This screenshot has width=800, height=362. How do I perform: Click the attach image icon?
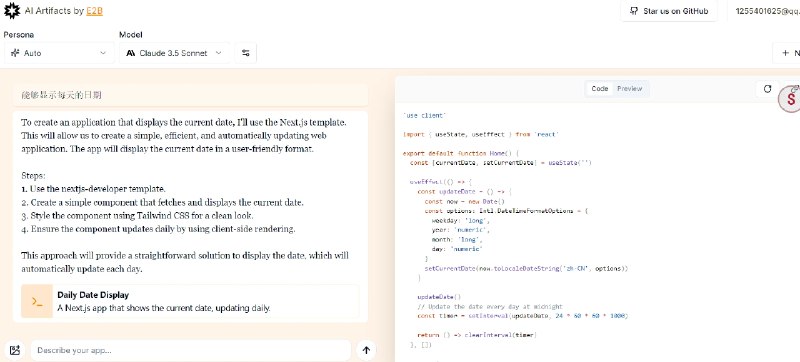(15, 350)
